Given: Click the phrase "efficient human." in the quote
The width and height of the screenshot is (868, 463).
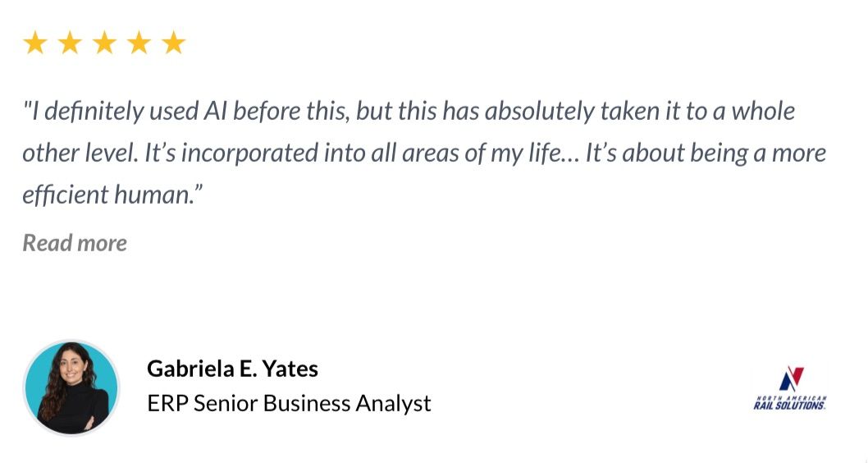Looking at the screenshot, I should tap(112, 195).
